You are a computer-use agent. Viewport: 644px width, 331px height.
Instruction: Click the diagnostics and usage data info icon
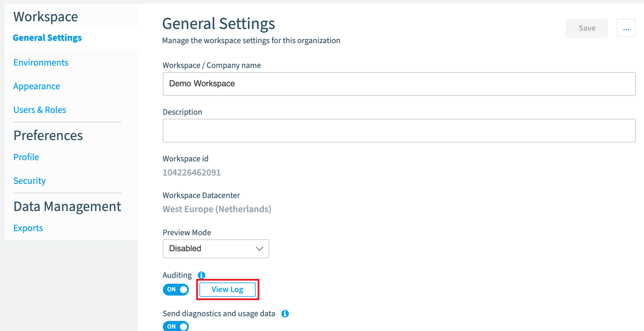pos(285,314)
